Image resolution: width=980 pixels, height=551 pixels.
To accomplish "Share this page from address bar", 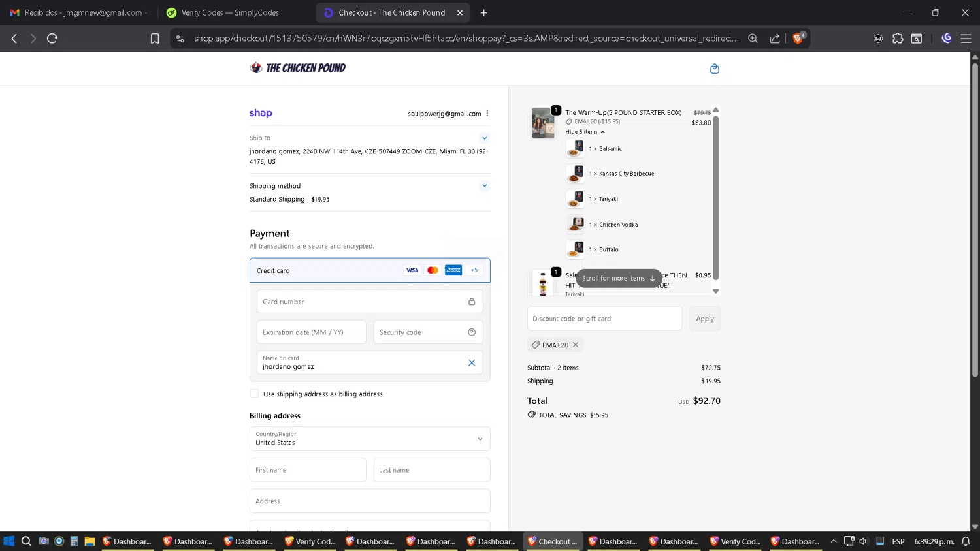I will [775, 39].
